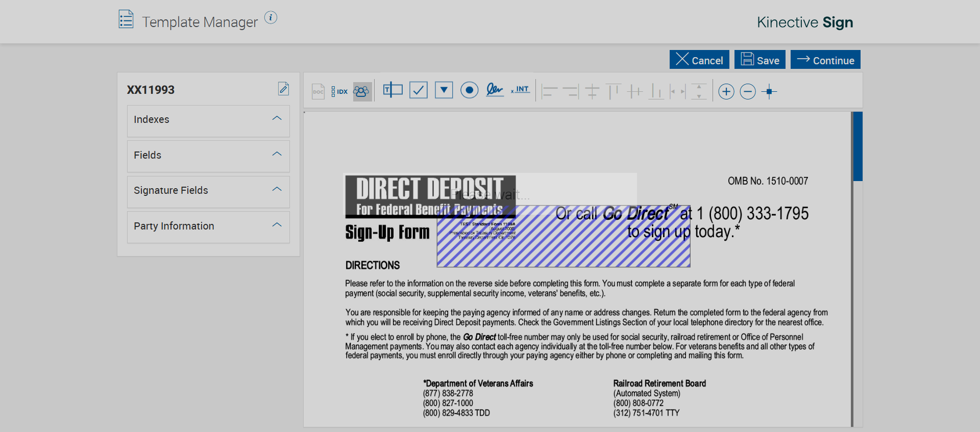Zoom out of the document
Image resolution: width=980 pixels, height=432 pixels.
(x=748, y=92)
